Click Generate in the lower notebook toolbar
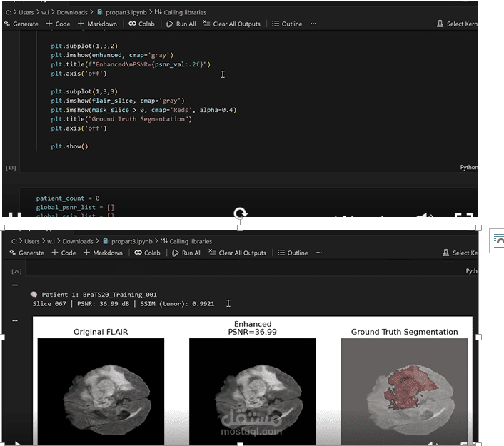This screenshot has height=446, width=504. (27, 253)
